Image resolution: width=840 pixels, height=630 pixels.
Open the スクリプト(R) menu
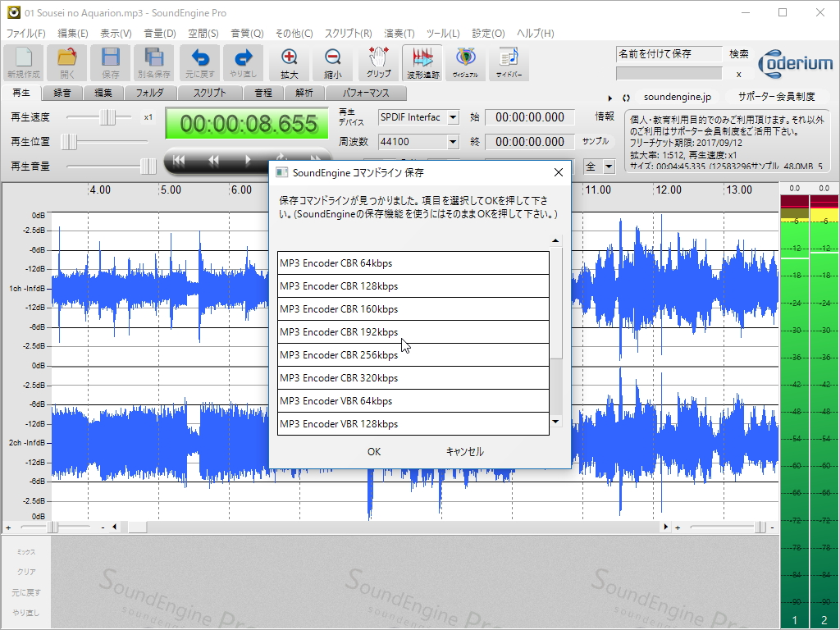(348, 33)
